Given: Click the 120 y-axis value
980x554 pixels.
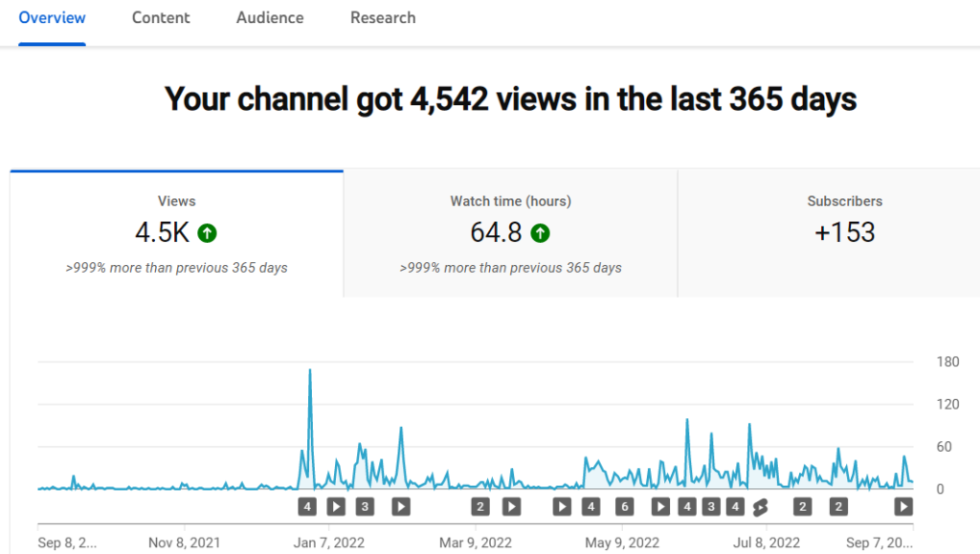Looking at the screenshot, I should pyautogui.click(x=947, y=404).
